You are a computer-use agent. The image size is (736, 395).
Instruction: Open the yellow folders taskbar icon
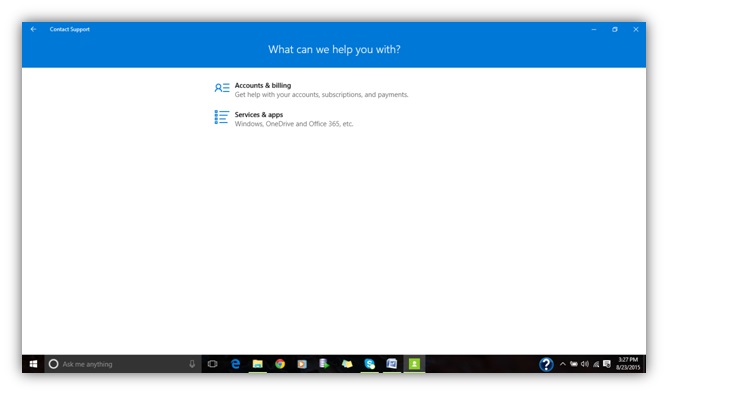[347, 364]
